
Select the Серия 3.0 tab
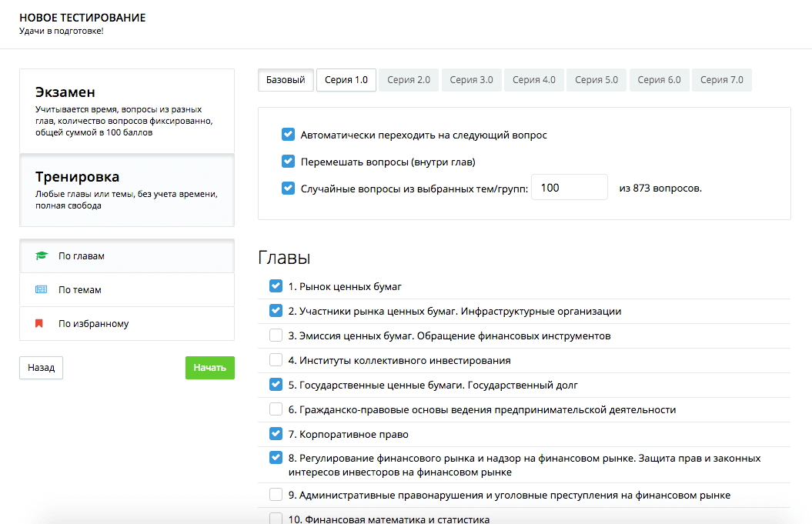tap(471, 80)
